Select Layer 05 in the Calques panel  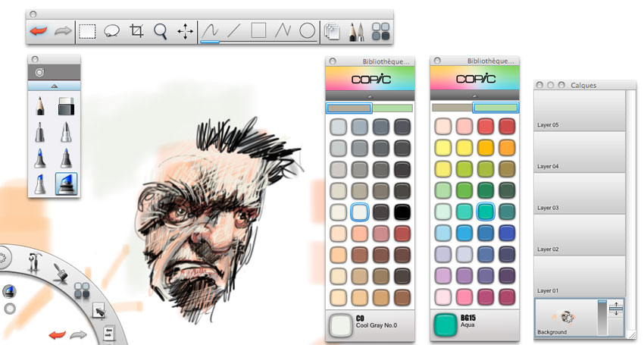pos(579,111)
